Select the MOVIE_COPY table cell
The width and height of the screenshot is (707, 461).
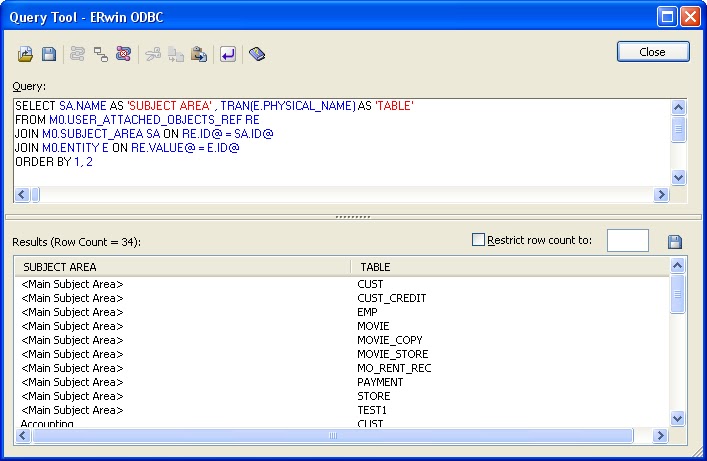click(x=390, y=340)
